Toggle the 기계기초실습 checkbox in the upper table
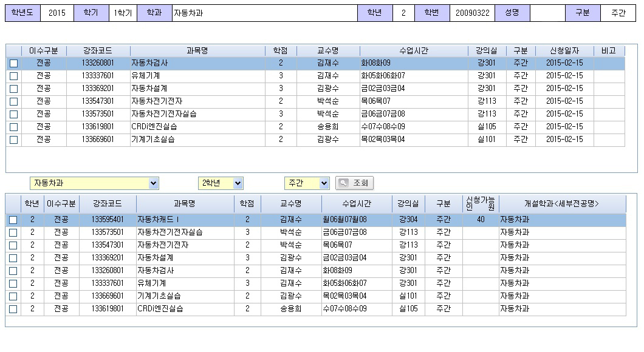The height and width of the screenshot is (352, 644). [13, 140]
